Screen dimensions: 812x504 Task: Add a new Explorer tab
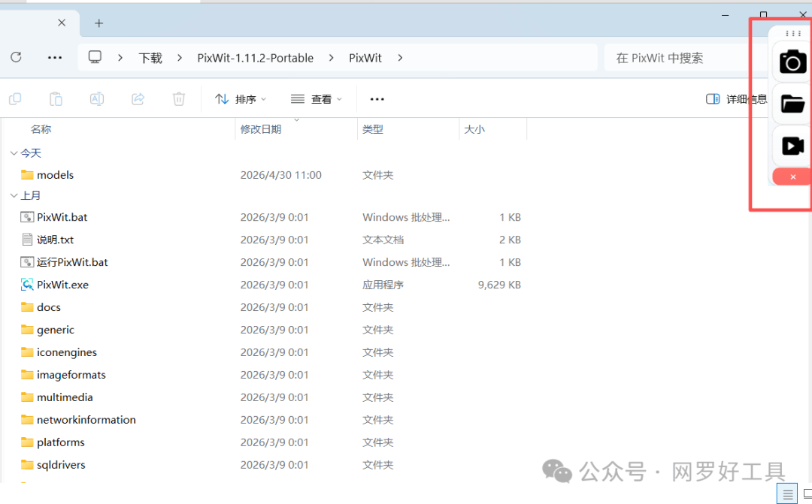(99, 23)
